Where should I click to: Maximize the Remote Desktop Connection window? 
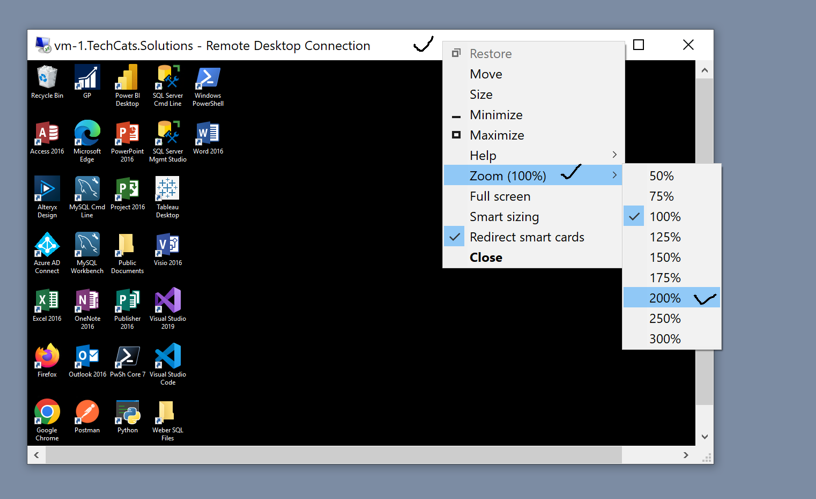[639, 45]
